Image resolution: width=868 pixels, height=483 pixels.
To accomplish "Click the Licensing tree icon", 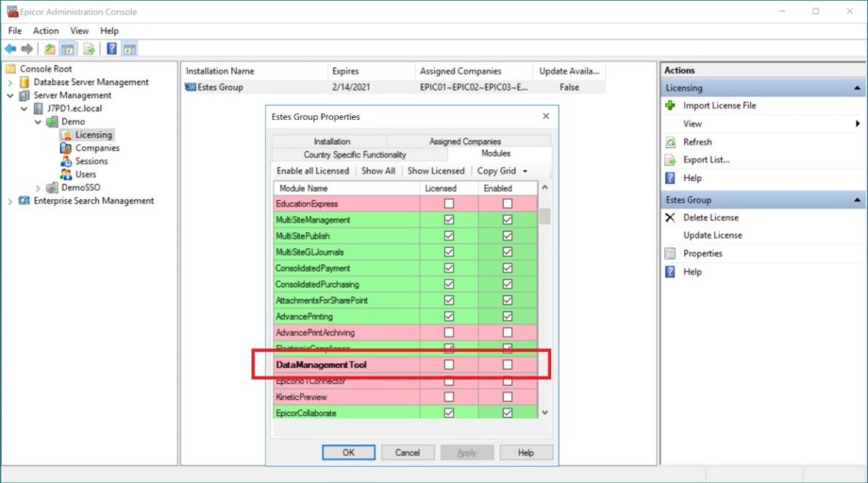I will [x=66, y=135].
